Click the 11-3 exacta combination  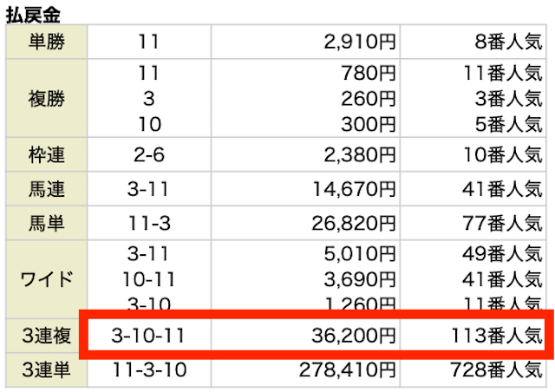click(x=149, y=223)
